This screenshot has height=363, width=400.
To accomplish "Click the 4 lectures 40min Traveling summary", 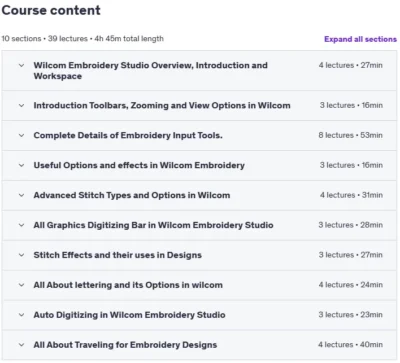I will (x=350, y=345).
